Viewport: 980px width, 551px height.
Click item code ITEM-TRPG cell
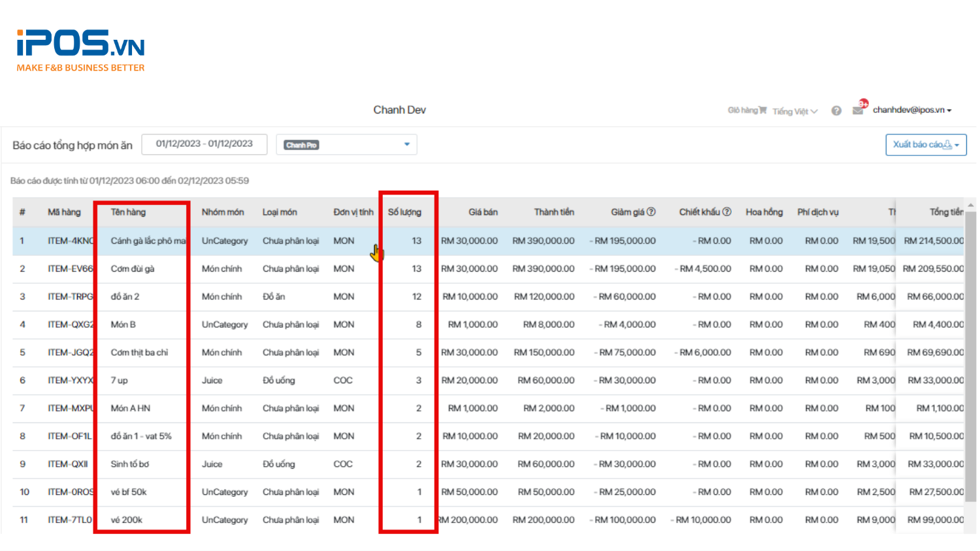pos(70,297)
